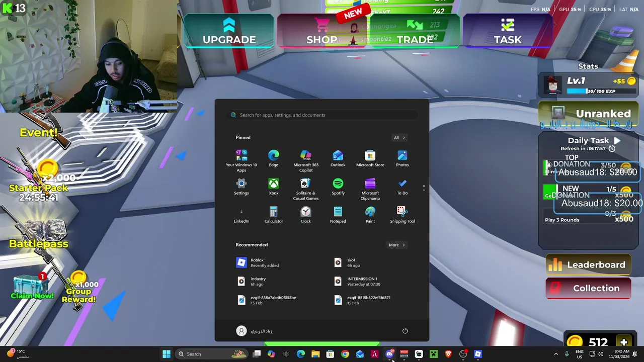This screenshot has height=362, width=644.
Task: Launch Paint from pinned apps
Action: 370,215
